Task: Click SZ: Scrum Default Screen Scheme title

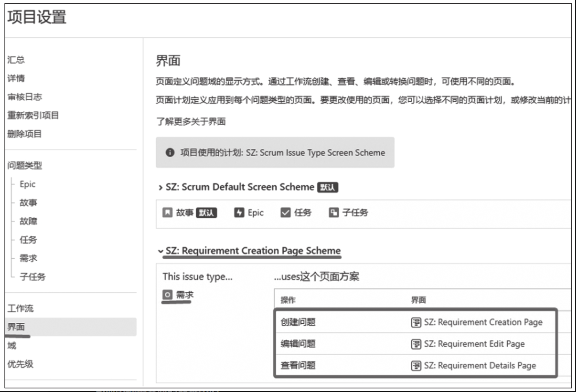Action: pyautogui.click(x=240, y=187)
